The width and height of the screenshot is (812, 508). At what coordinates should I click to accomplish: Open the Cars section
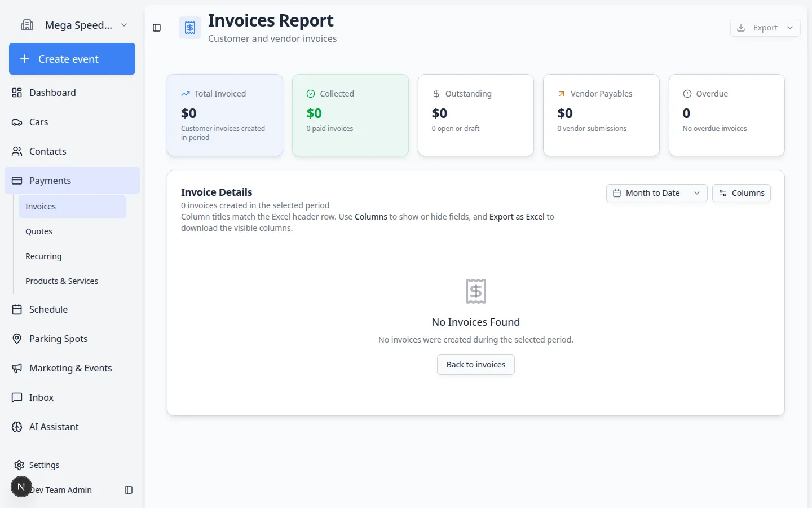tap(72, 122)
